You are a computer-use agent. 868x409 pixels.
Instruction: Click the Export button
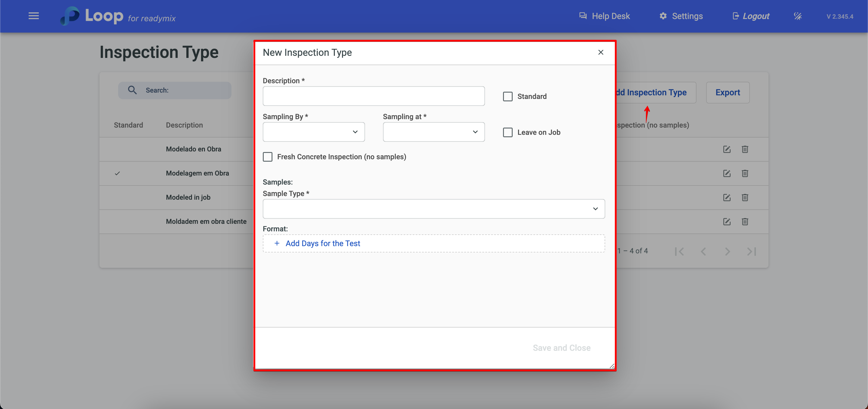tap(728, 92)
